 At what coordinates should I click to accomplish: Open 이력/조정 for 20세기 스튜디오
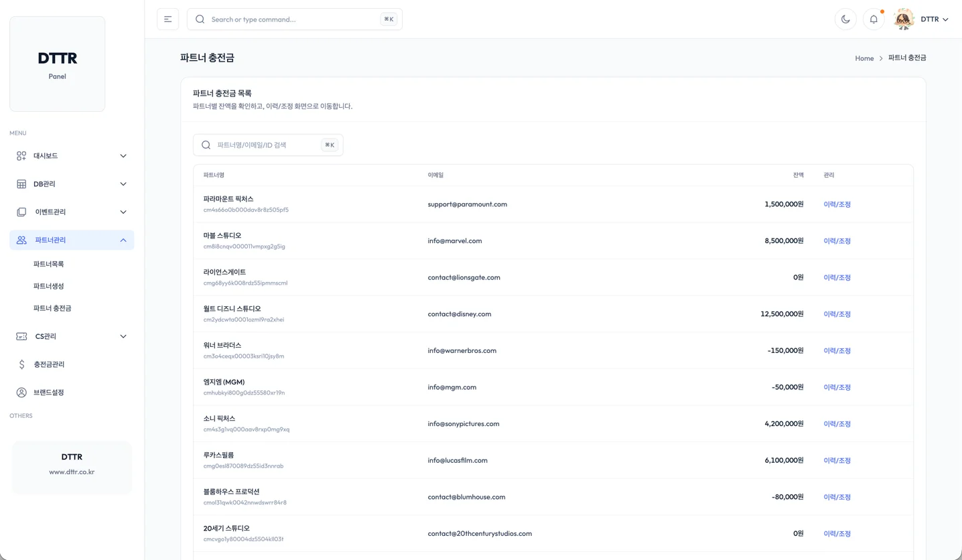click(x=837, y=534)
